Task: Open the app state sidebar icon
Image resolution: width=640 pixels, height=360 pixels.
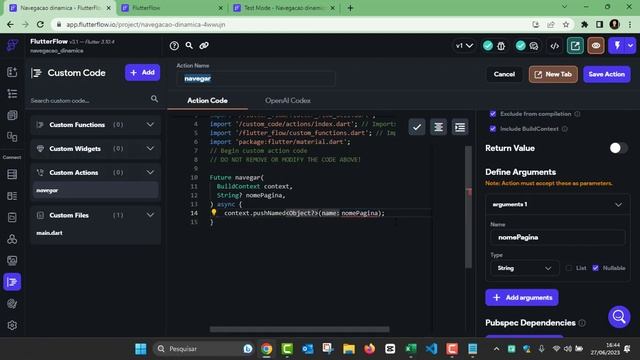Action: coord(12,218)
